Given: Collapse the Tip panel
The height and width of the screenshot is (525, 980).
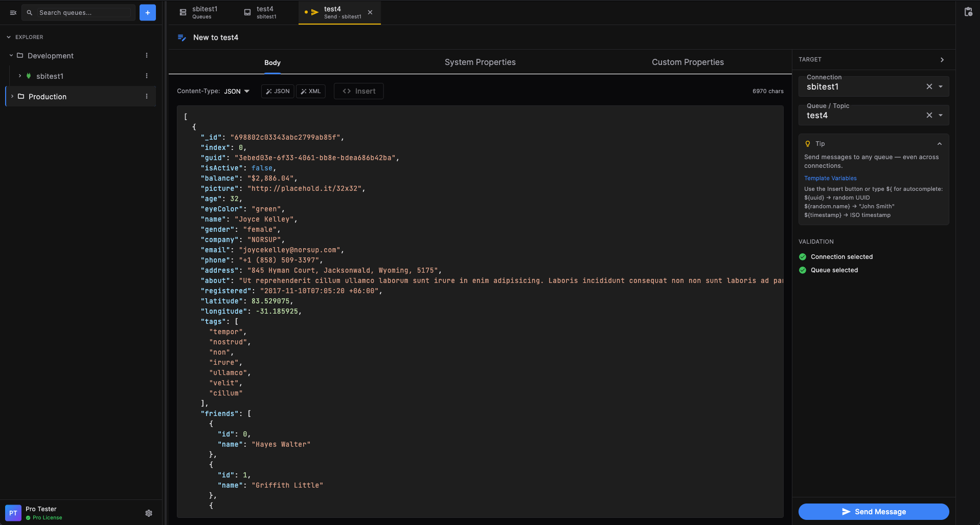Looking at the screenshot, I should (939, 144).
